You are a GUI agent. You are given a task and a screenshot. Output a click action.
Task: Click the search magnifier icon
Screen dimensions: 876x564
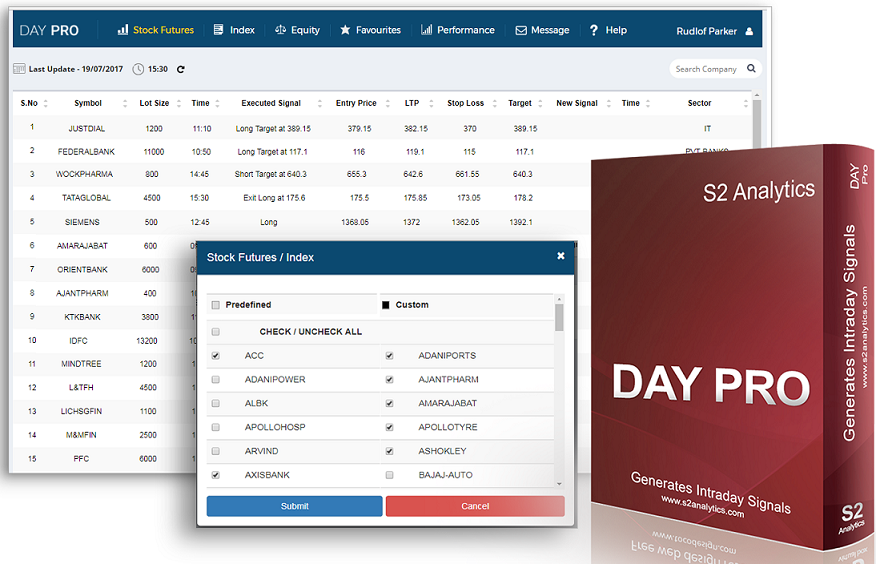point(751,68)
